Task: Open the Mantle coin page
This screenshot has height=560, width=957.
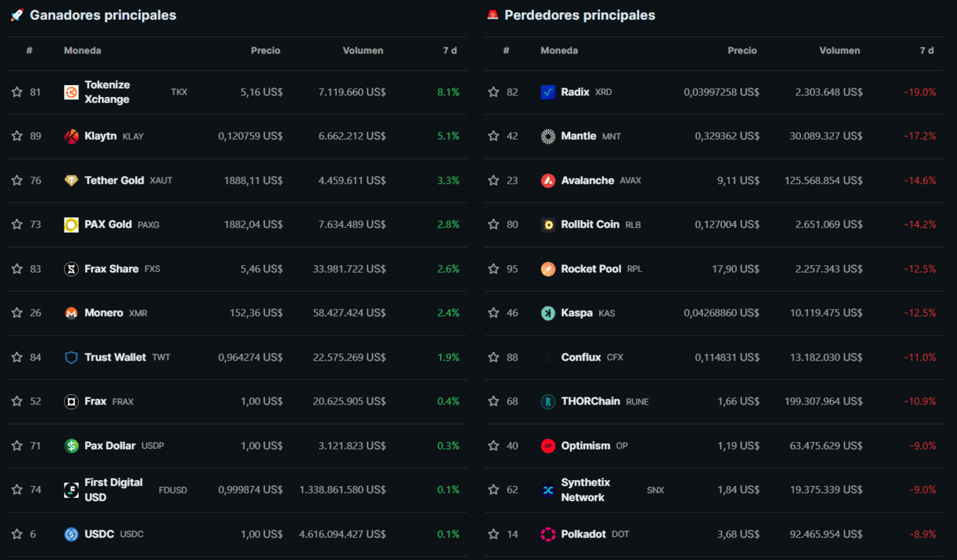Action: coord(578,136)
